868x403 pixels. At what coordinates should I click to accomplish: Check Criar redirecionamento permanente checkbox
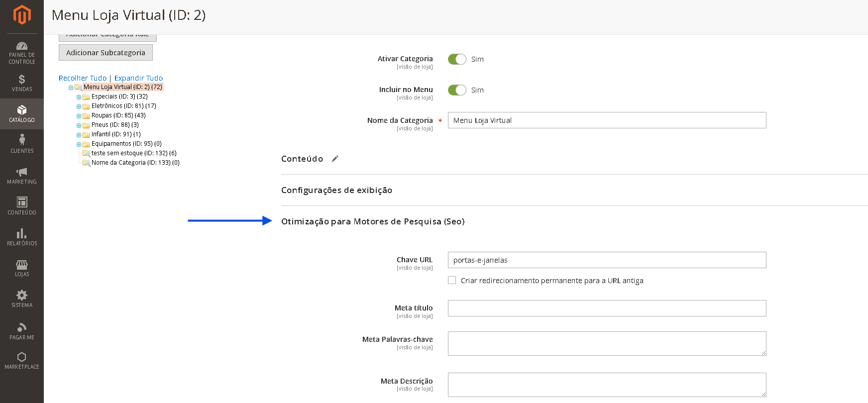[x=452, y=280]
